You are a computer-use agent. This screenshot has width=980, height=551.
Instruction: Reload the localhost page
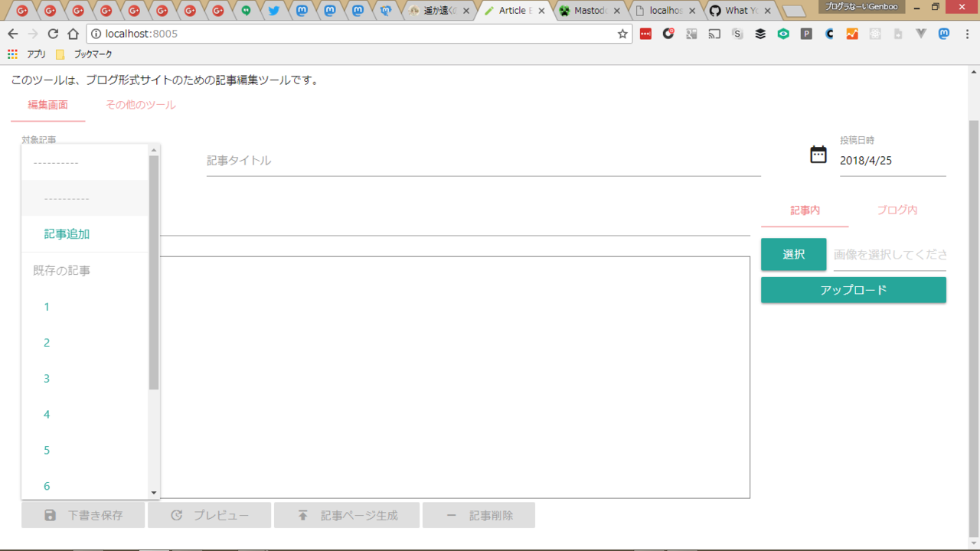pyautogui.click(x=53, y=34)
